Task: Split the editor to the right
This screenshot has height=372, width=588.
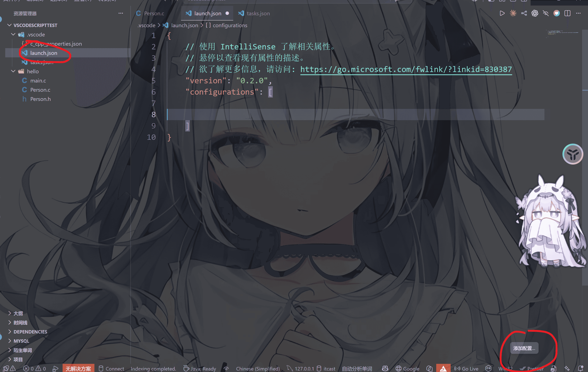Action: tap(567, 13)
